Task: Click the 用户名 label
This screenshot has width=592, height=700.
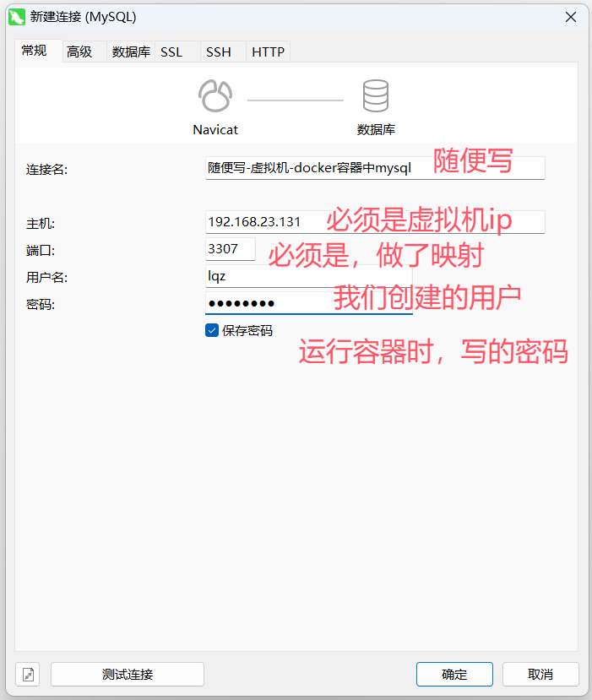Action: 47,278
